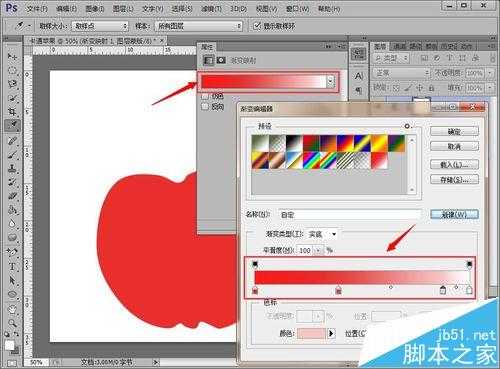Screen dimensions: 500x369
Task: Open the 滤镜(T) menu
Action: click(x=211, y=8)
